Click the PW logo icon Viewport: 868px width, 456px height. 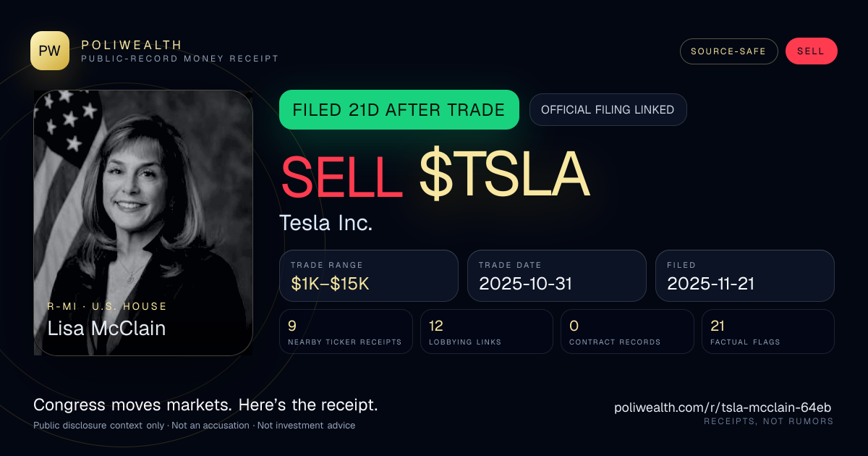pyautogui.click(x=50, y=51)
